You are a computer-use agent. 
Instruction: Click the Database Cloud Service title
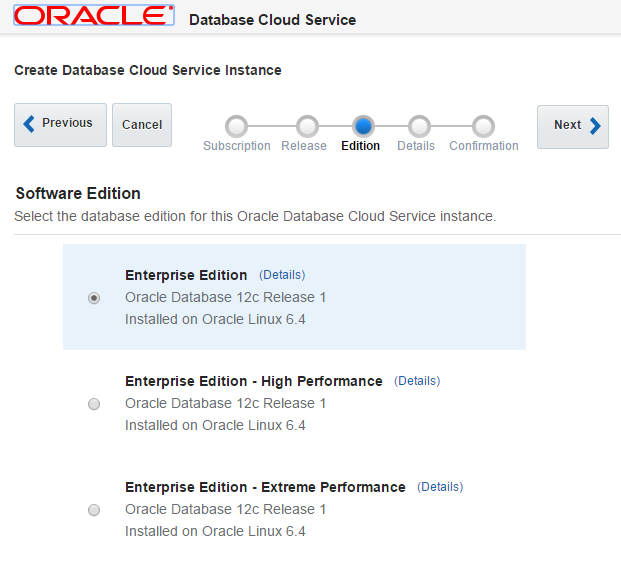coord(272,20)
